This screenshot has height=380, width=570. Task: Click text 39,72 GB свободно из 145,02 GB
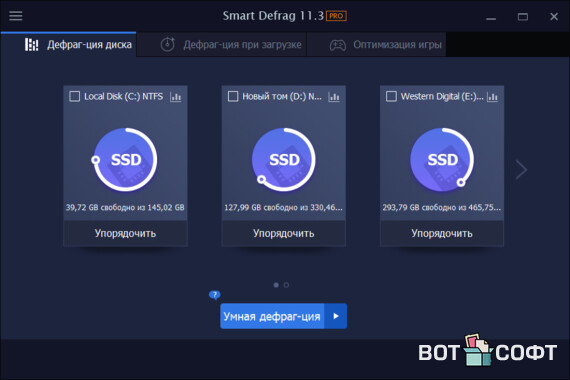click(x=125, y=208)
